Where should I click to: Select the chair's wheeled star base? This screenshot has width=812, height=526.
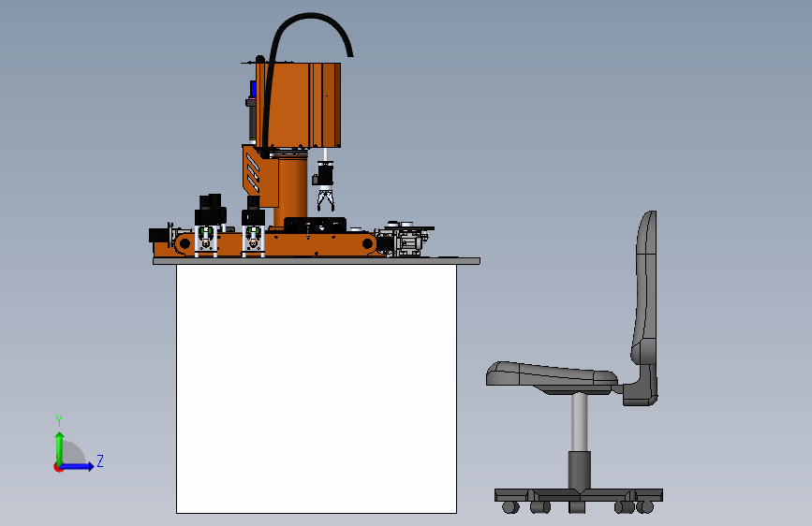579,501
